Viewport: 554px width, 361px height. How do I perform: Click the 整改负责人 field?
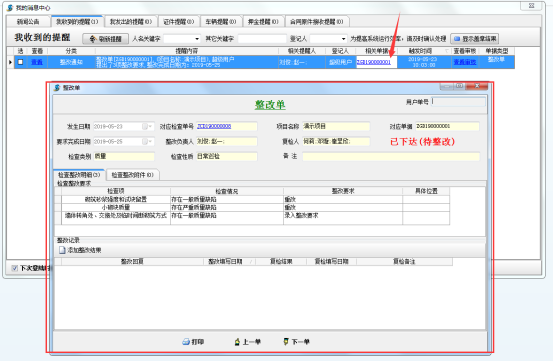tap(226, 141)
